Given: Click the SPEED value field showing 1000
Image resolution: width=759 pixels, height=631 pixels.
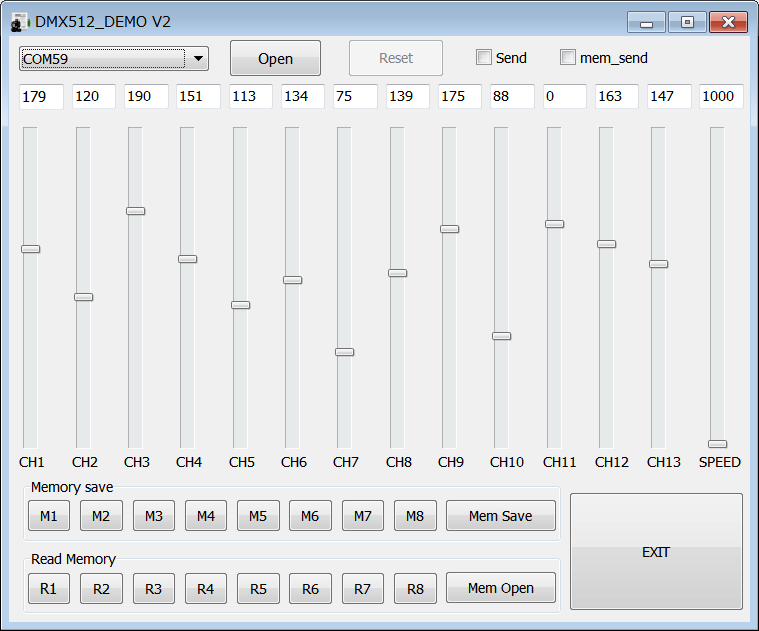Looking at the screenshot, I should pos(720,97).
